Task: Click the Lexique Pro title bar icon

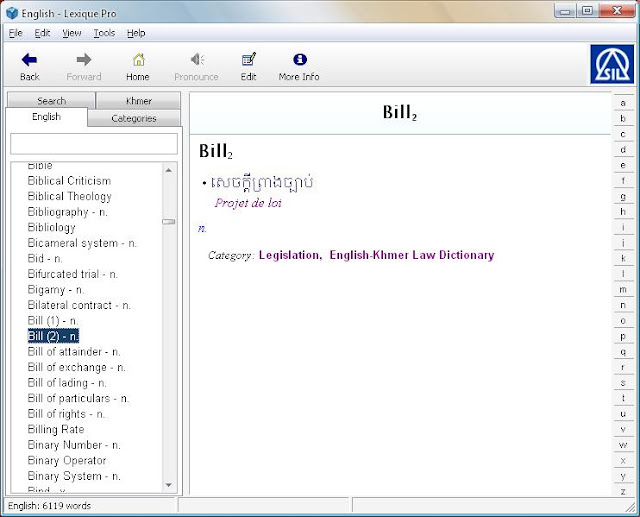Action: (12, 13)
